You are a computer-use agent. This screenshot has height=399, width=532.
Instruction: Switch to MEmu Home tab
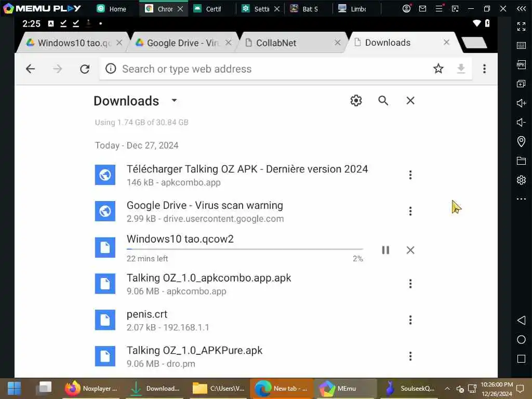coord(112,9)
